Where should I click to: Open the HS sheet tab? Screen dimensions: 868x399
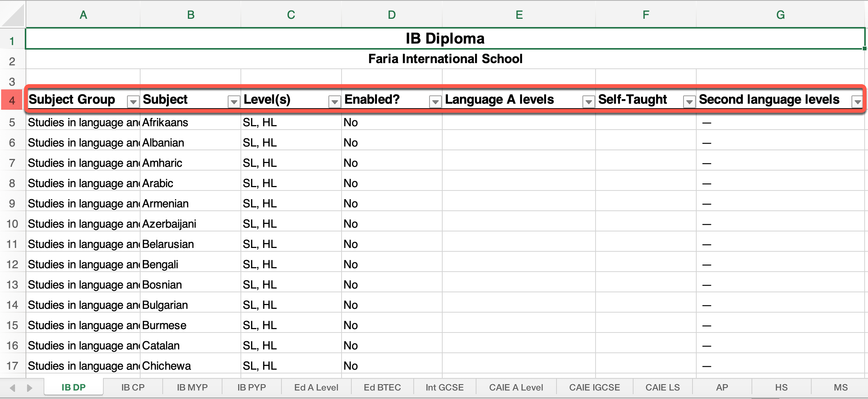[782, 387]
